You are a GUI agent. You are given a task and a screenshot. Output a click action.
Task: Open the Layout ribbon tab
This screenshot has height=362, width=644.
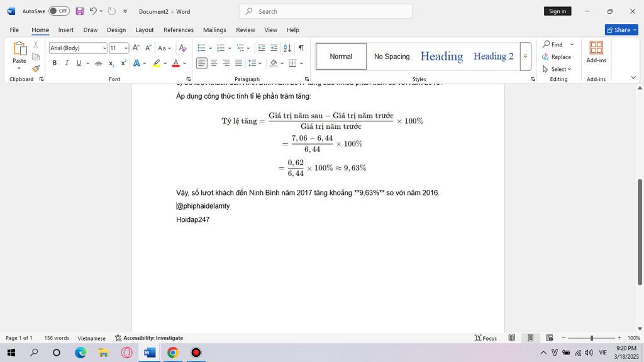145,30
